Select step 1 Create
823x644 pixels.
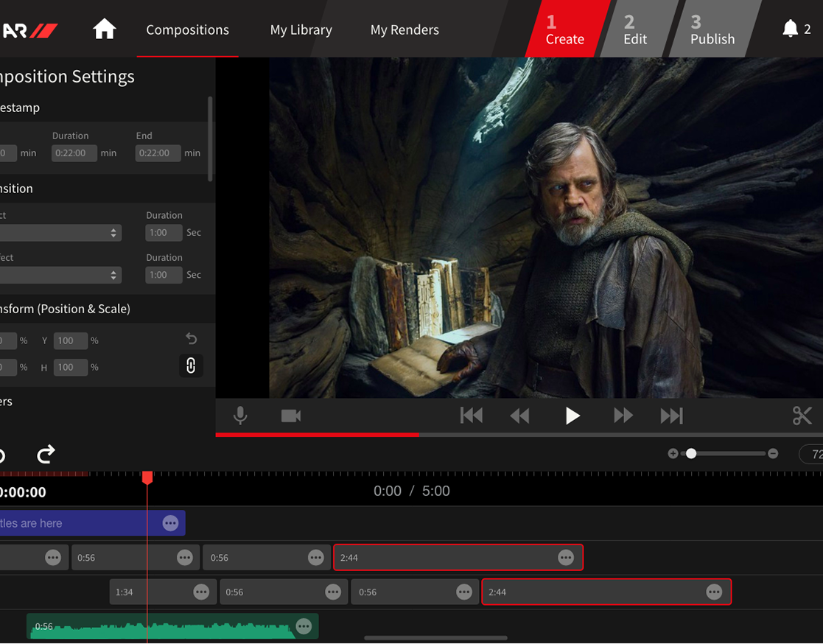coord(567,29)
